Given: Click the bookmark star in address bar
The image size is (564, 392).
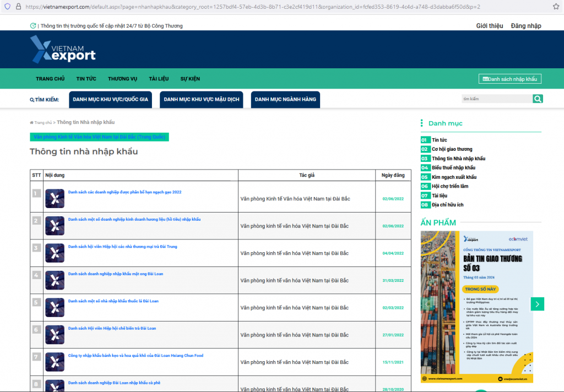Looking at the screenshot, I should [x=556, y=7].
